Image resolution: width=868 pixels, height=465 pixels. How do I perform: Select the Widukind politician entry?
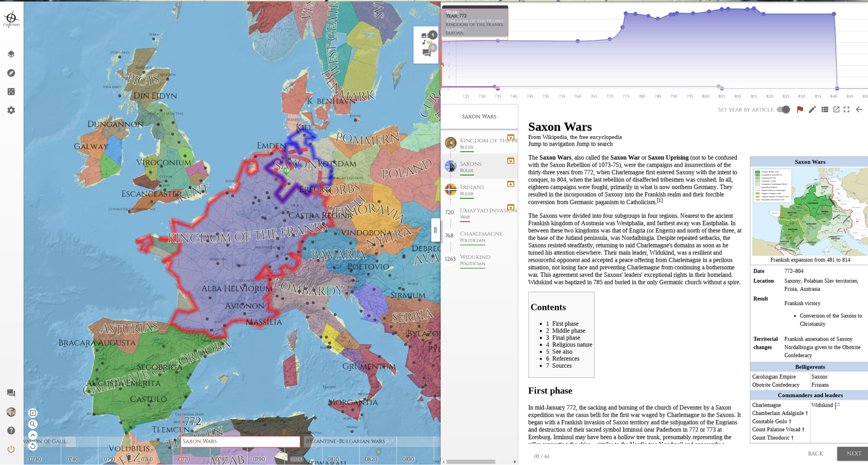[x=480, y=260]
